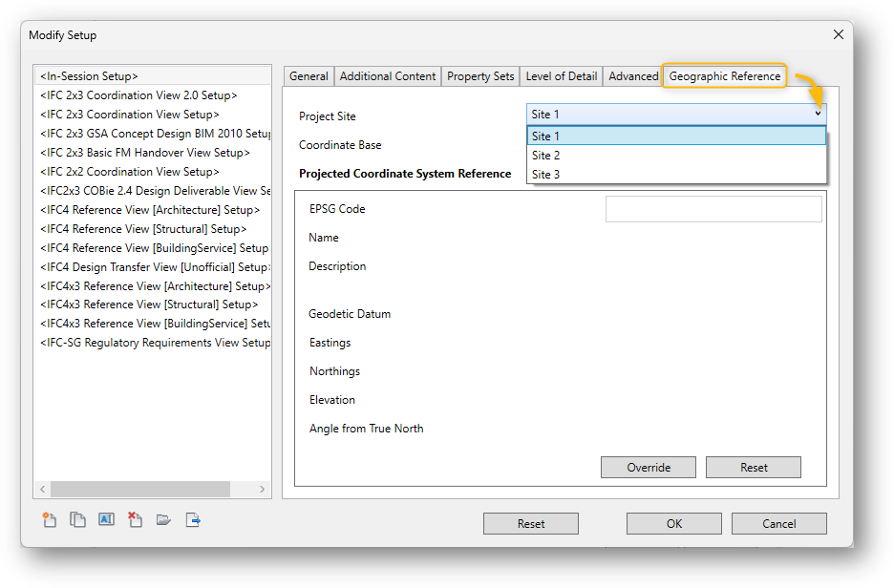The width and height of the screenshot is (894, 588).
Task: Select <IFC 2x3 GSA Concept Design BIM 2010 Setup>
Action: pyautogui.click(x=152, y=134)
